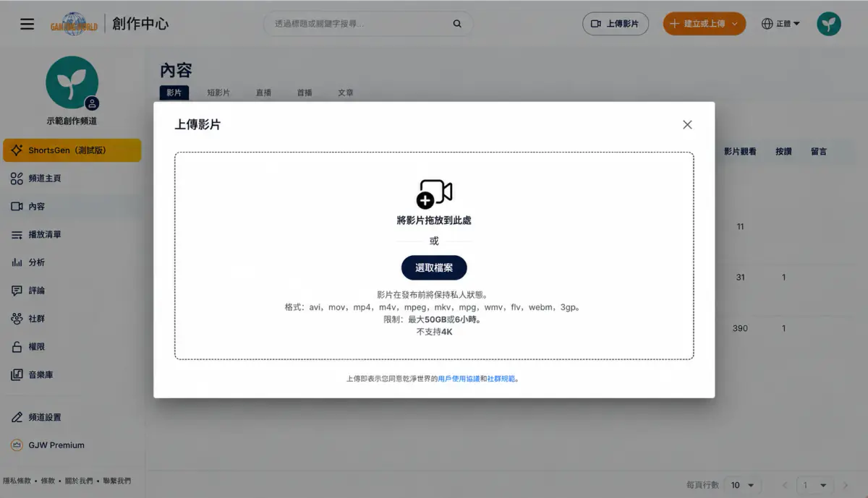Image resolution: width=868 pixels, height=498 pixels.
Task: Click the GJW Premium crown icon
Action: [x=17, y=445]
